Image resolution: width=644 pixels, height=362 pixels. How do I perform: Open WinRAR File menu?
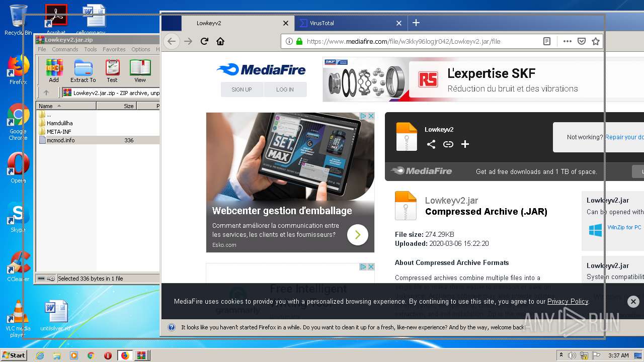[42, 49]
